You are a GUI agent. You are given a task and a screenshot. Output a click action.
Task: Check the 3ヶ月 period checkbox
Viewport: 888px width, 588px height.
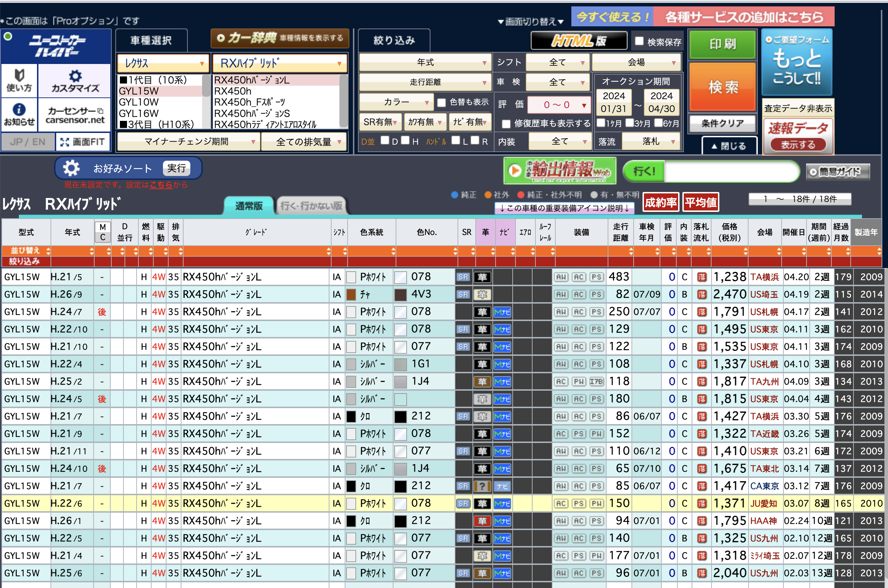point(629,123)
